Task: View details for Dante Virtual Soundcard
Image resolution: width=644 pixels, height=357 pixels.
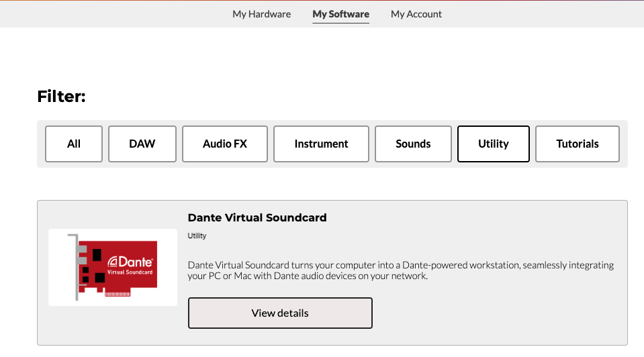Action: (280, 313)
